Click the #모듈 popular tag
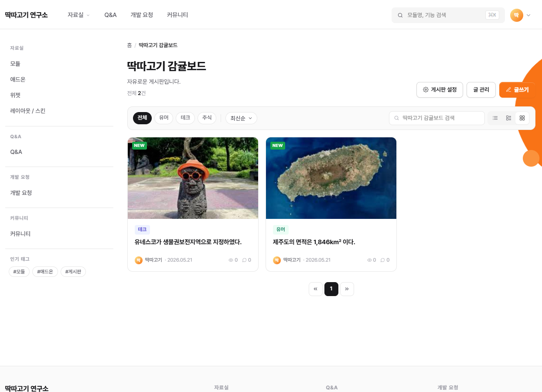The image size is (542, 392). [19, 272]
